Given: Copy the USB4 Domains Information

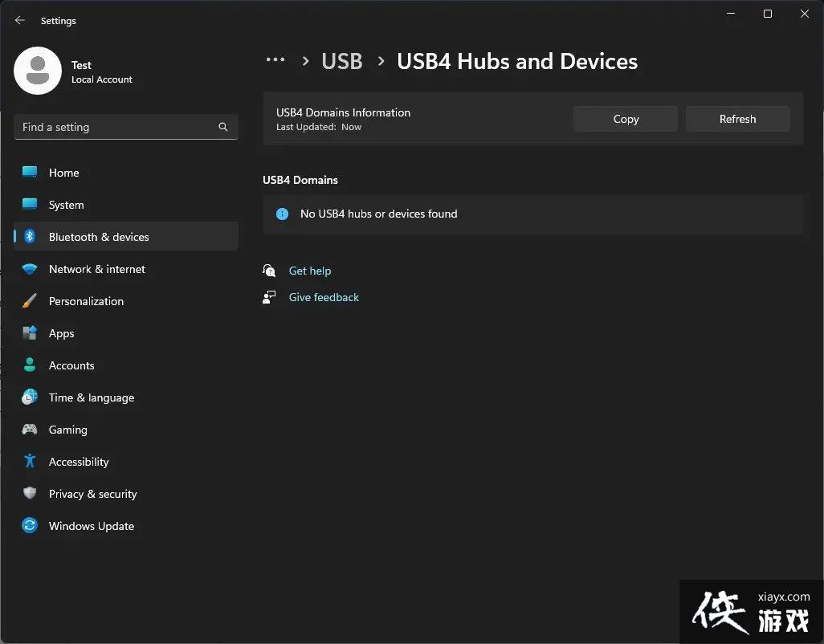Looking at the screenshot, I should tap(625, 118).
